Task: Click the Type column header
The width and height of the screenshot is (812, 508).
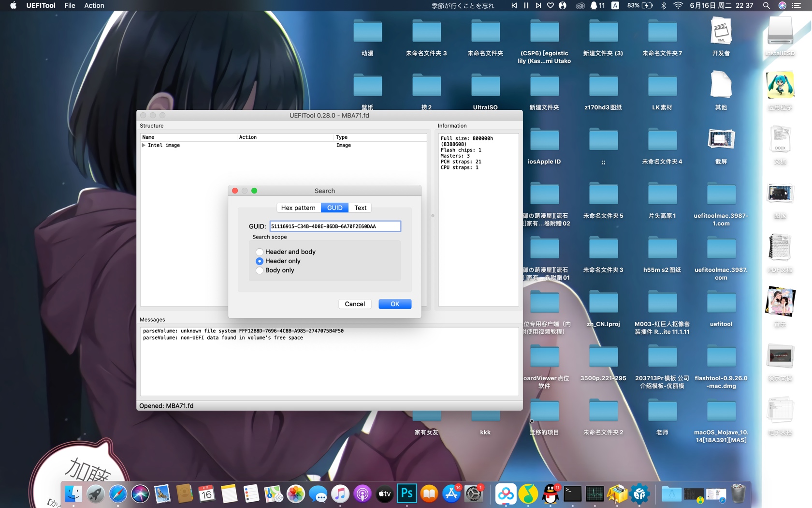Action: [x=380, y=137]
